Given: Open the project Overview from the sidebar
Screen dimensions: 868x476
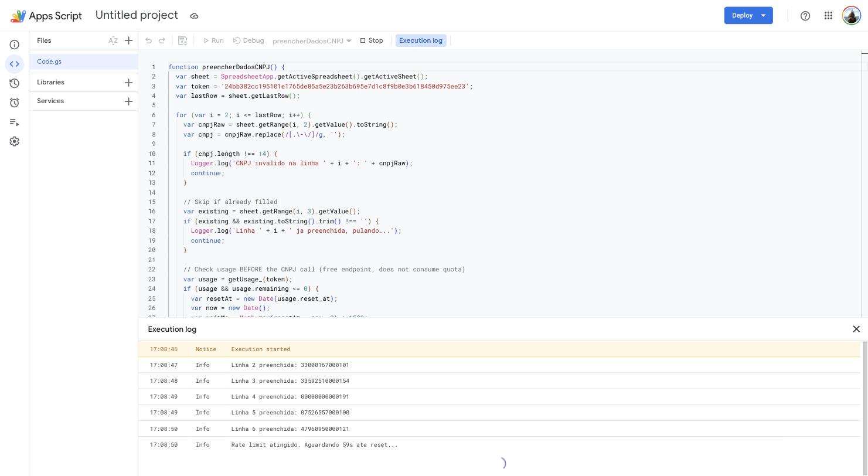Looking at the screenshot, I should [15, 45].
